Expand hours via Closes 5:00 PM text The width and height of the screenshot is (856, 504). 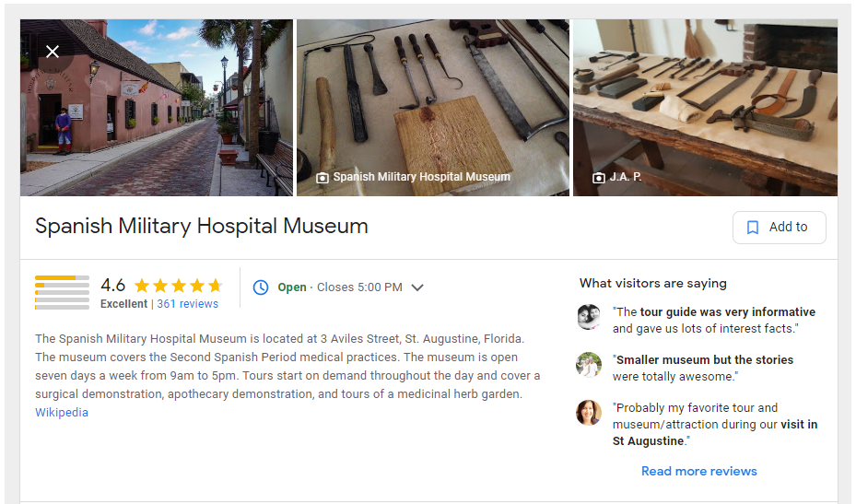(359, 287)
